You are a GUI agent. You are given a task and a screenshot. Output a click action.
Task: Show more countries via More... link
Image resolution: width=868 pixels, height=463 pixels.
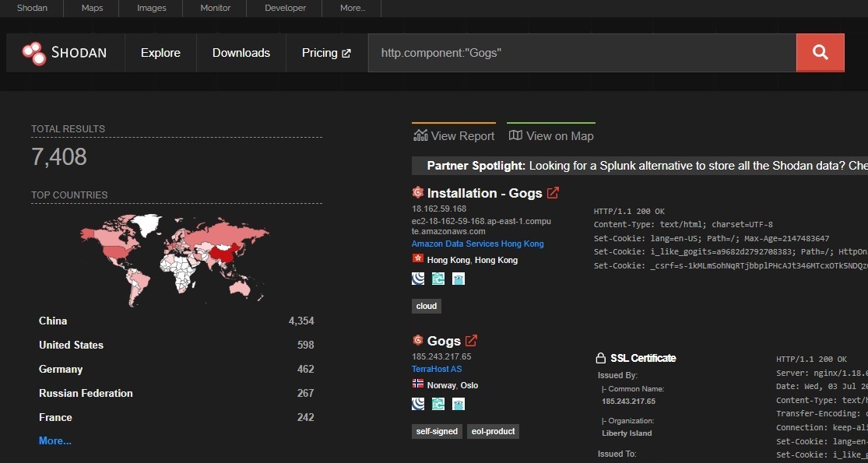(x=54, y=441)
